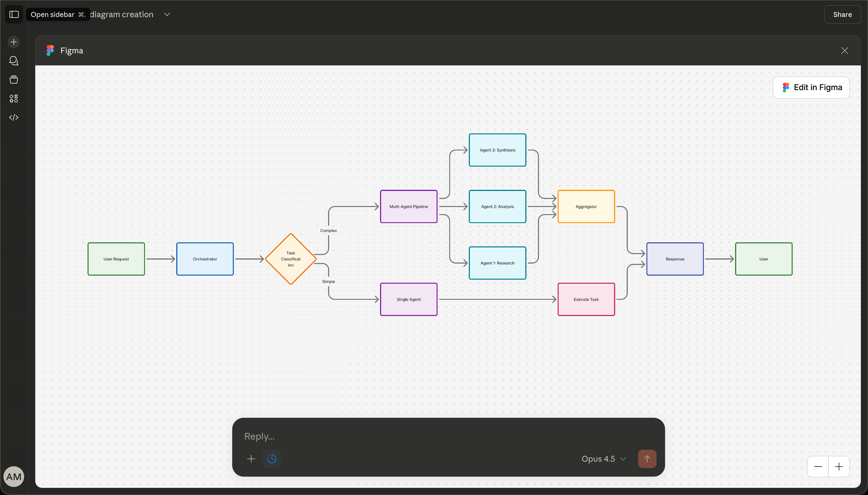
Task: Click the Share button
Action: 842,14
